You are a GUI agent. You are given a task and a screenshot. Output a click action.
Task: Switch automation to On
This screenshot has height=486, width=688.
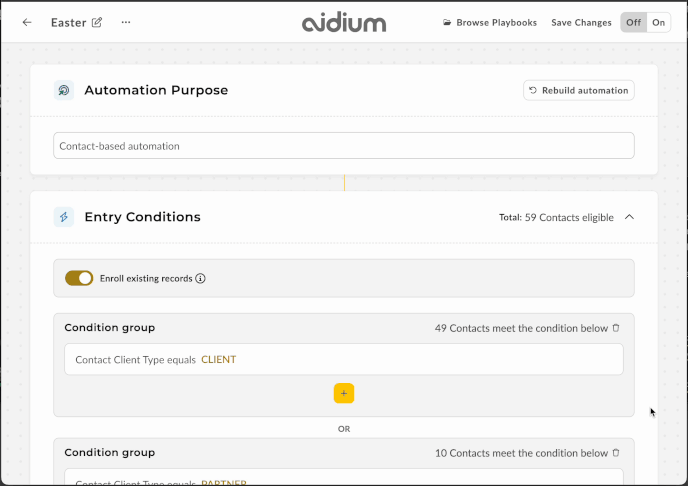coord(658,22)
